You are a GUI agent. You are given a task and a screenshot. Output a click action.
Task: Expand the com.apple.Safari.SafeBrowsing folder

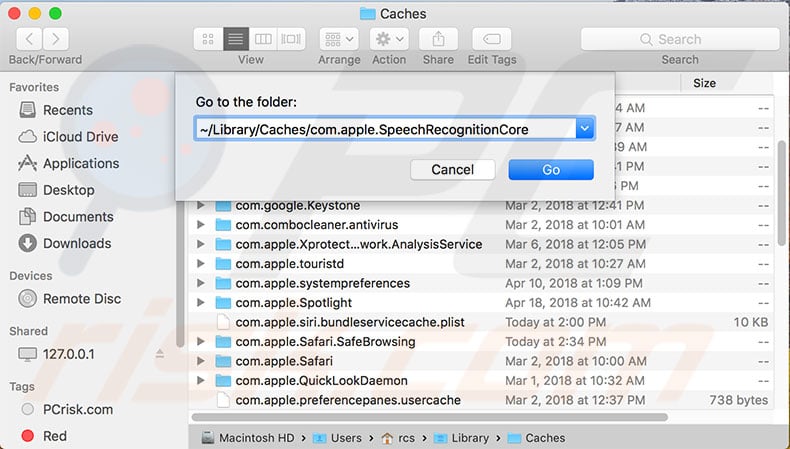(x=201, y=342)
